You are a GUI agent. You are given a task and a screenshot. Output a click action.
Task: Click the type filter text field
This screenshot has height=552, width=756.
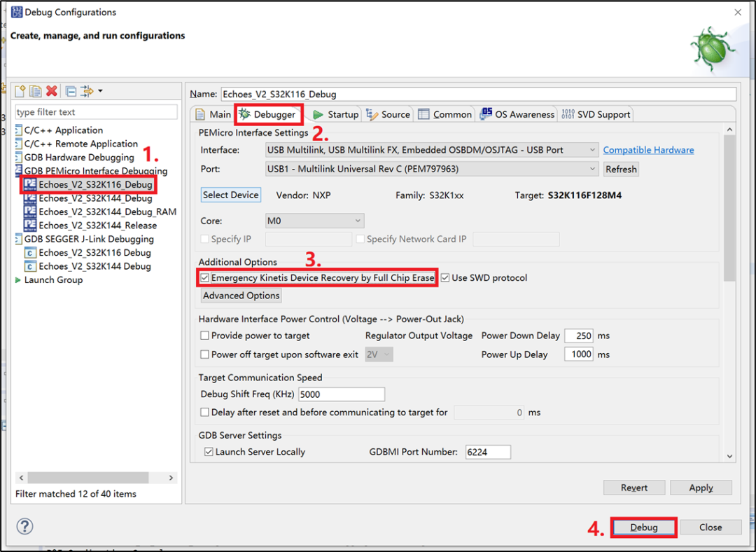[x=97, y=112]
